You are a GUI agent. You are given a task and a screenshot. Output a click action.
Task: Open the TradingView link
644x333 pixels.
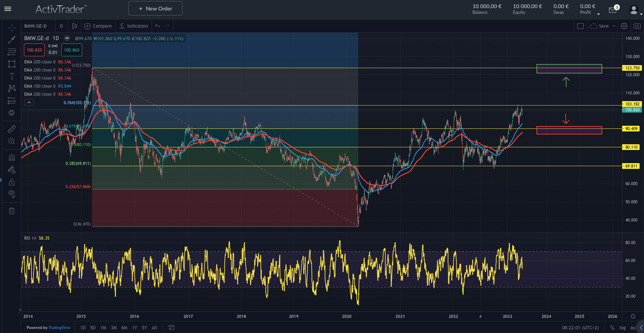[x=59, y=328]
